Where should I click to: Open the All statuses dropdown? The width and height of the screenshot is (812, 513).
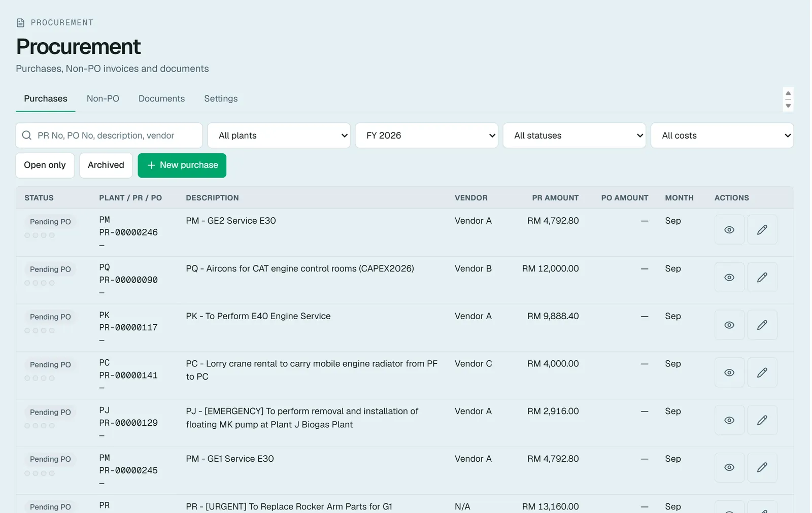pos(574,135)
